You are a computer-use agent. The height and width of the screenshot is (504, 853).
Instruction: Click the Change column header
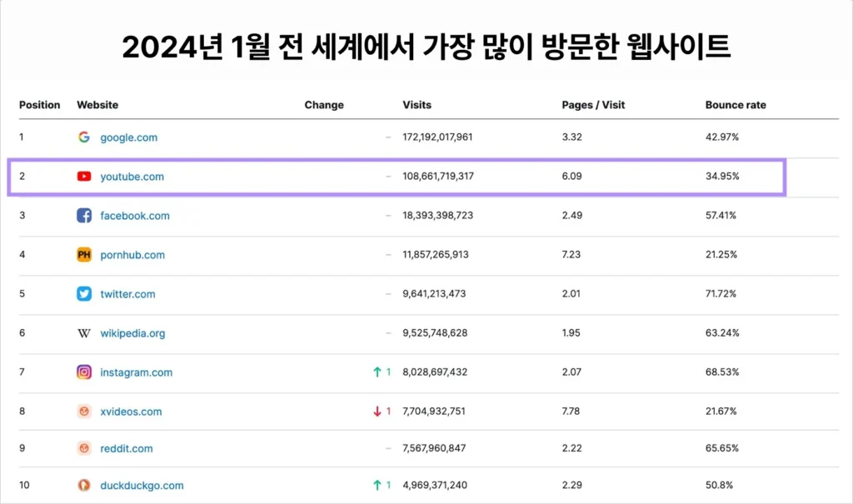point(324,105)
